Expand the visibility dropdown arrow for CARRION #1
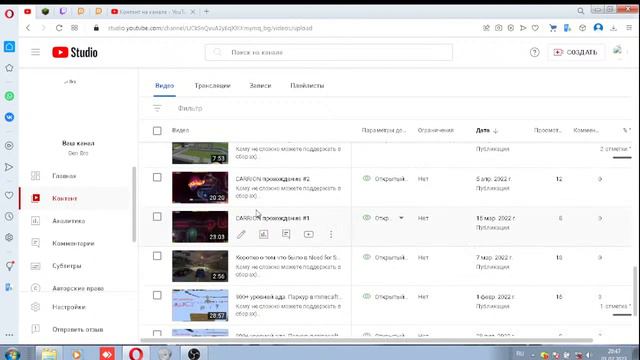The height and width of the screenshot is (360, 640). pos(401,218)
